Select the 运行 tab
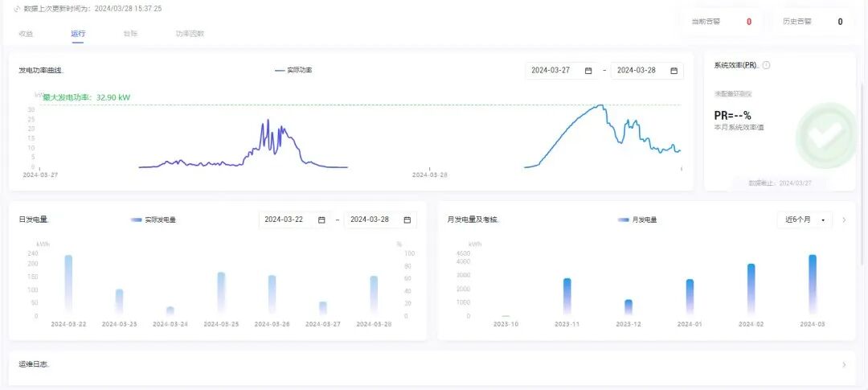 [x=78, y=34]
